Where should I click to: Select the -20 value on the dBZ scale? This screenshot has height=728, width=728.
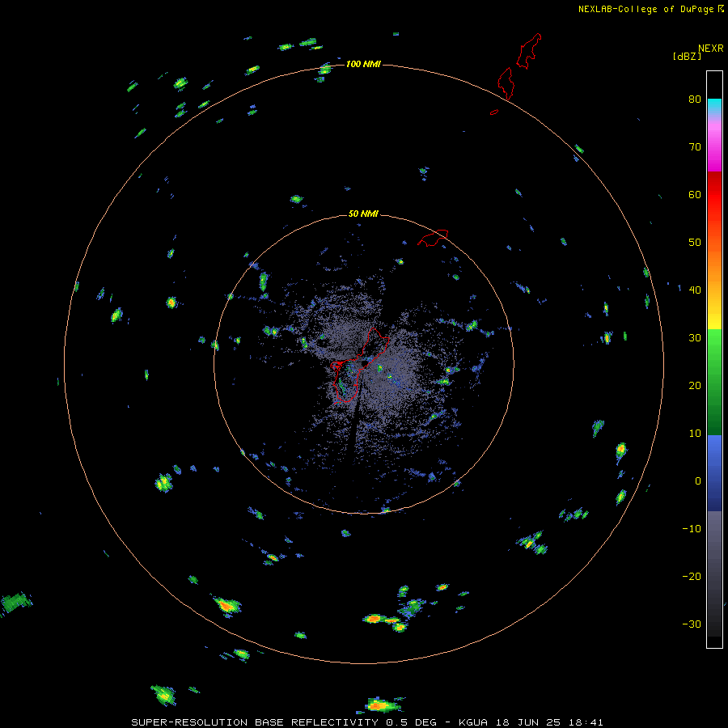(x=692, y=576)
